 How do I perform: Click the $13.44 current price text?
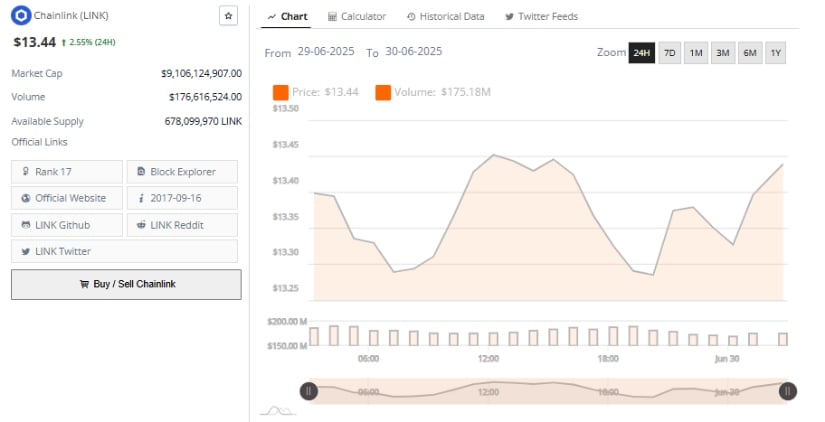(34, 42)
